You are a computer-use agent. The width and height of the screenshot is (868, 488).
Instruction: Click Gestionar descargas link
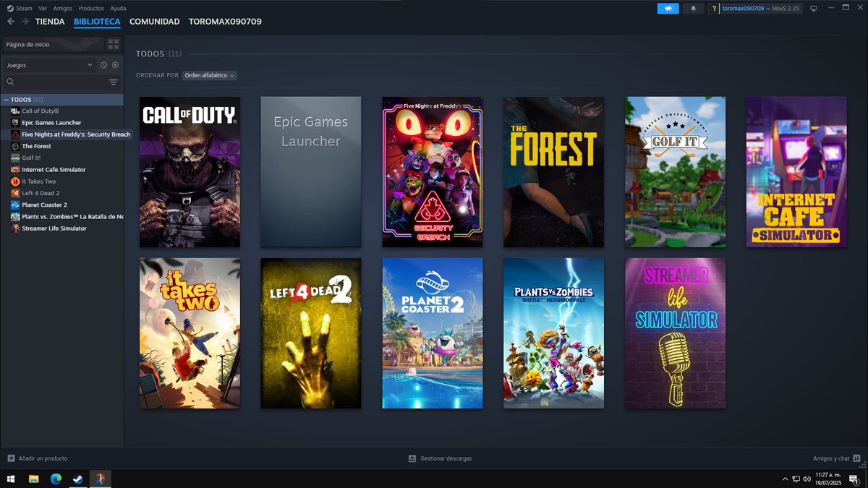pos(446,458)
